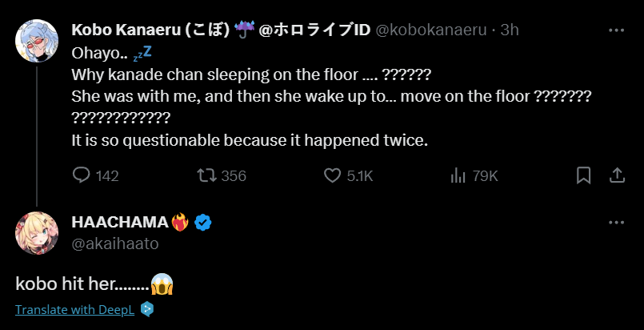Open the @kobokanaeru handle link
The image size is (644, 330).
(x=432, y=30)
